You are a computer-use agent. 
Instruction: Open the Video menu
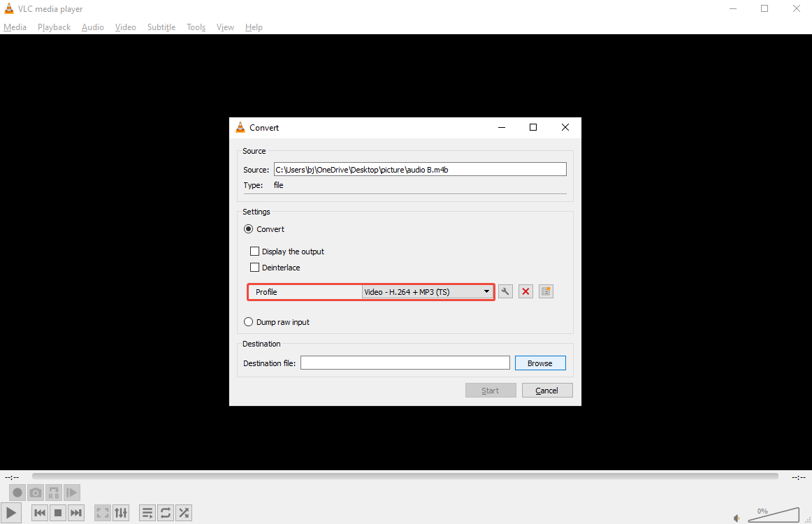125,27
